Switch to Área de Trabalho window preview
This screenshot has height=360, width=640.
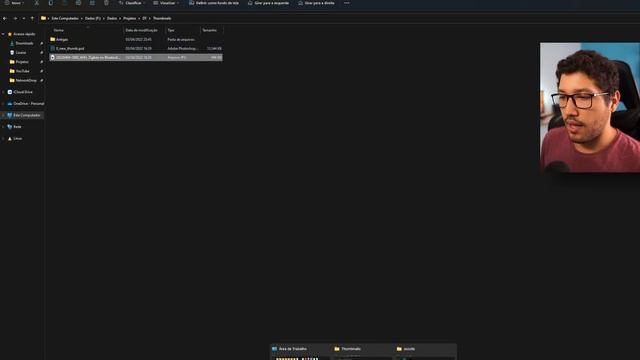300,352
